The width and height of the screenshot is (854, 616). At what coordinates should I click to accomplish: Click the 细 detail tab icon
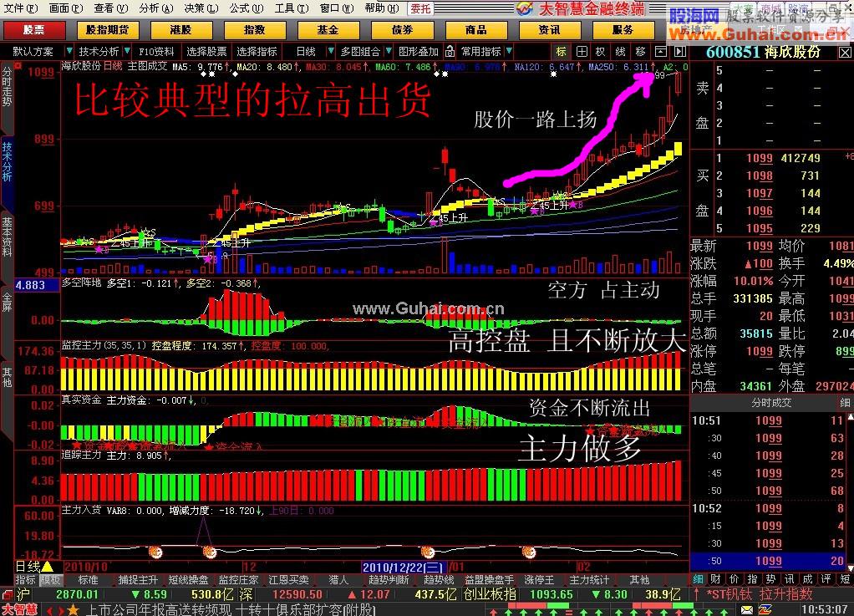[698, 579]
